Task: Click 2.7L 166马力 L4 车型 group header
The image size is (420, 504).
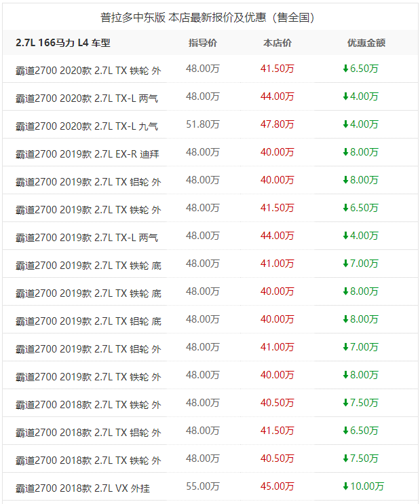Action: pos(62,43)
